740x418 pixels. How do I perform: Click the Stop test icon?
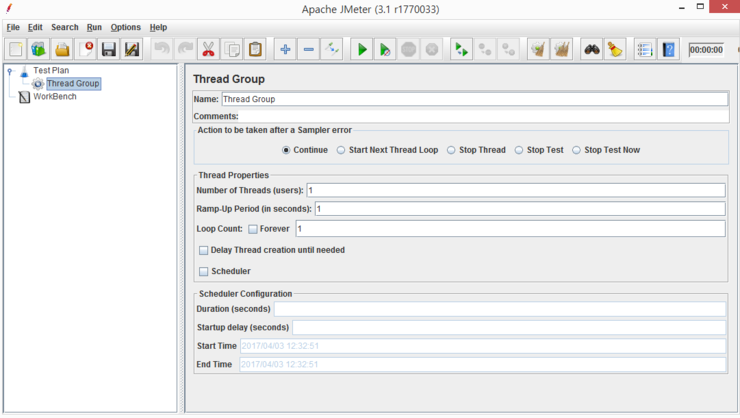pos(409,49)
